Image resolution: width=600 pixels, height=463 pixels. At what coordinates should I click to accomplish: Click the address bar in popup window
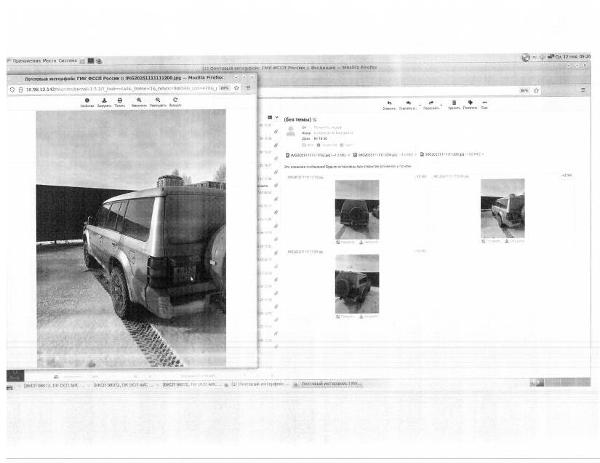[x=120, y=89]
